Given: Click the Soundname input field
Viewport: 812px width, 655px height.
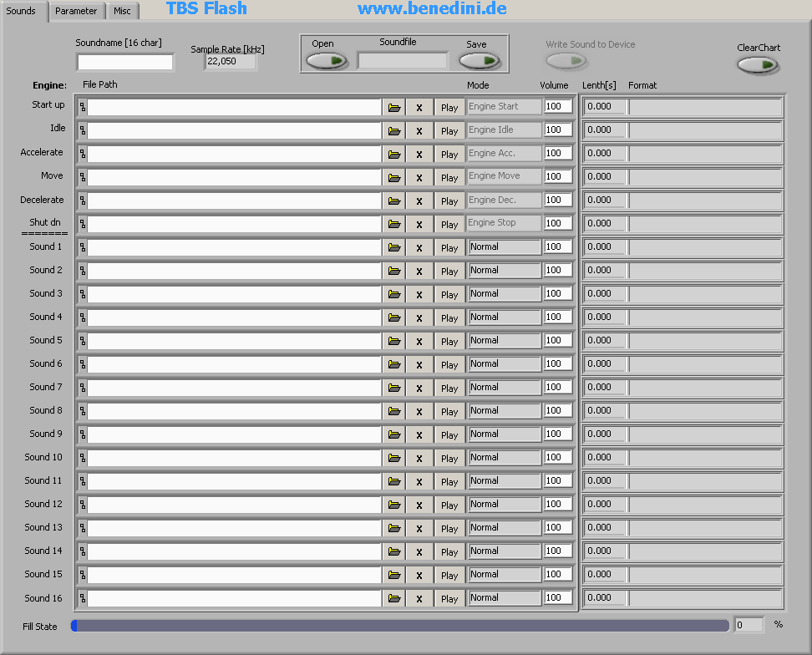Looking at the screenshot, I should click(x=125, y=63).
